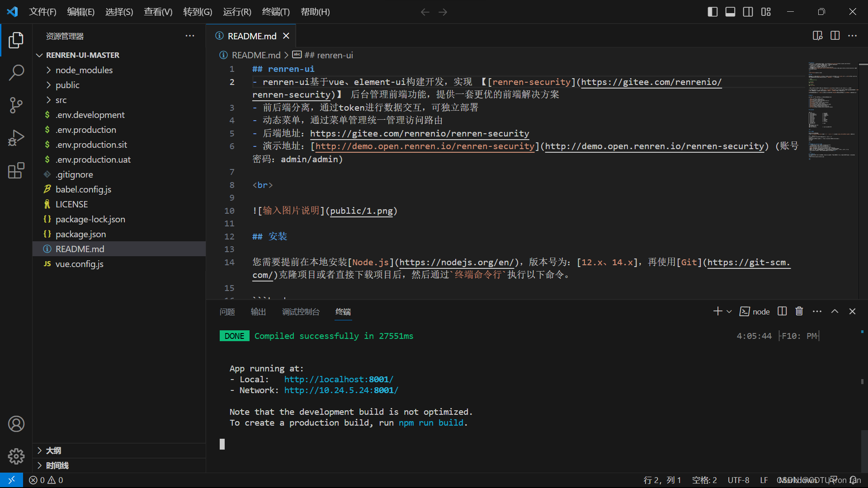Open the preview to the side
868x488 pixels.
click(x=817, y=36)
